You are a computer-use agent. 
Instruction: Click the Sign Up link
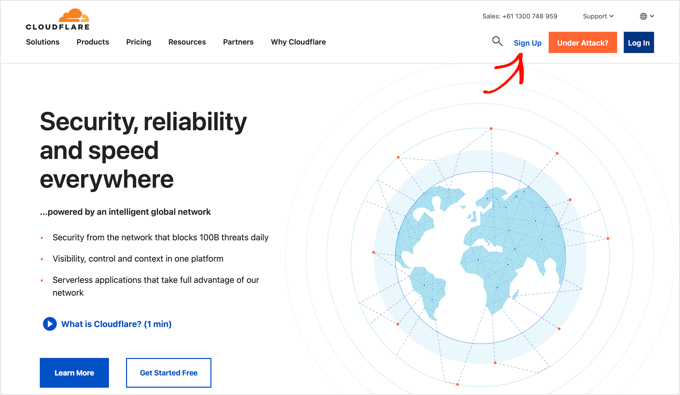tap(527, 43)
